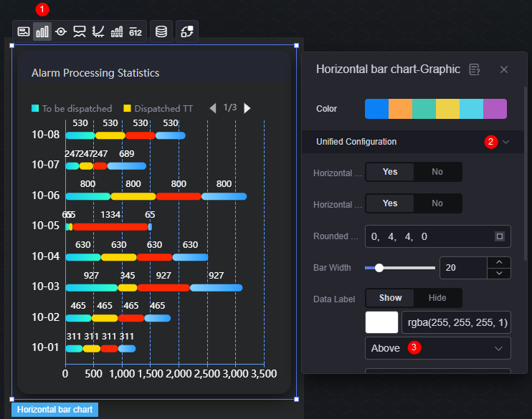The image size is (532, 419).
Task: Select the card style icon in toolbar
Action: (24, 32)
